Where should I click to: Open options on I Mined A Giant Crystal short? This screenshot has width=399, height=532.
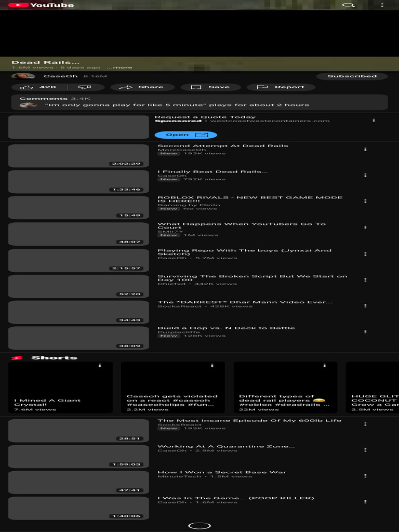[x=100, y=365]
